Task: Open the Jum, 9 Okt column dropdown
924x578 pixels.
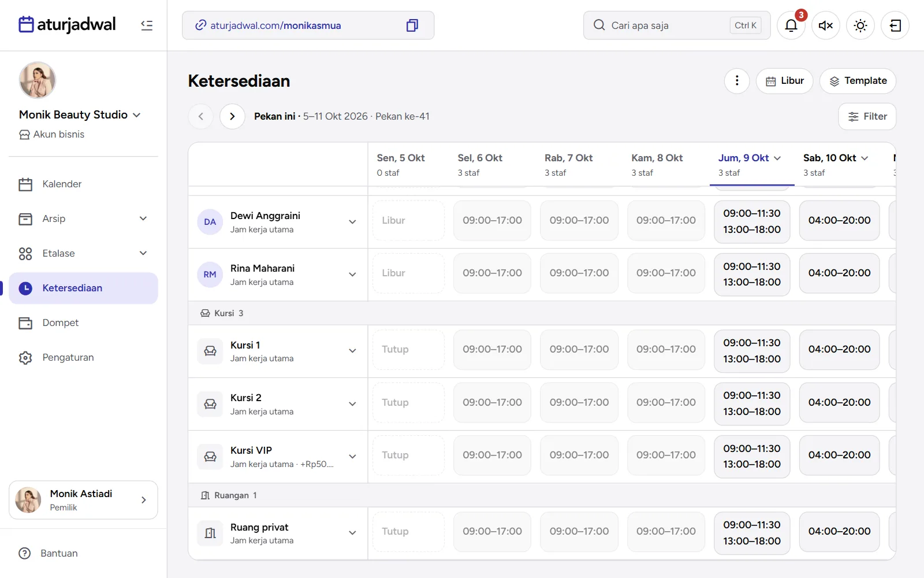Action: pos(777,158)
